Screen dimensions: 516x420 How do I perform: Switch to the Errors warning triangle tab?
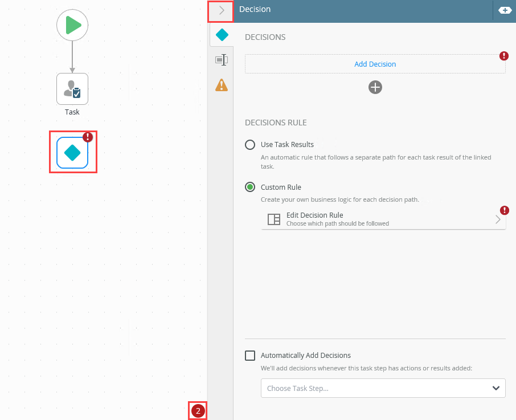[x=222, y=85]
